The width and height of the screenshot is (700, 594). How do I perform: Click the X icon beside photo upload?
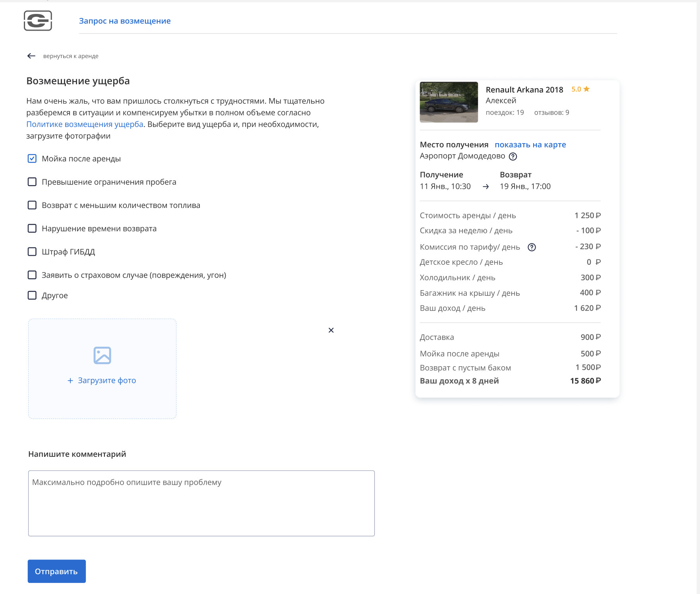click(x=331, y=330)
